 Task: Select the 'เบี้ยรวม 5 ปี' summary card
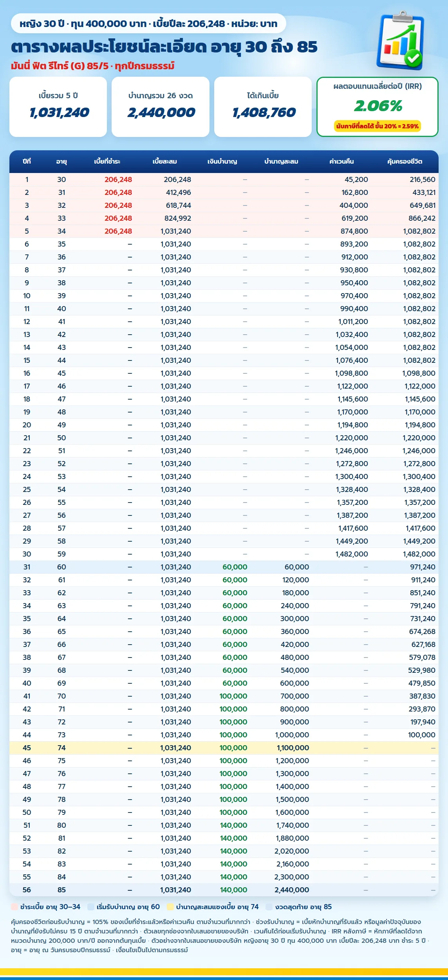click(58, 107)
